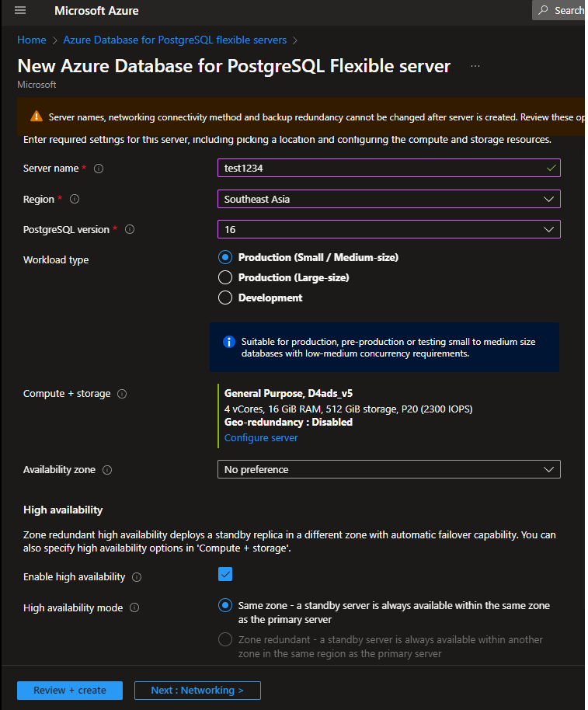This screenshot has width=588, height=710.
Task: Uncheck Enable high availability checkbox
Action: 225,574
